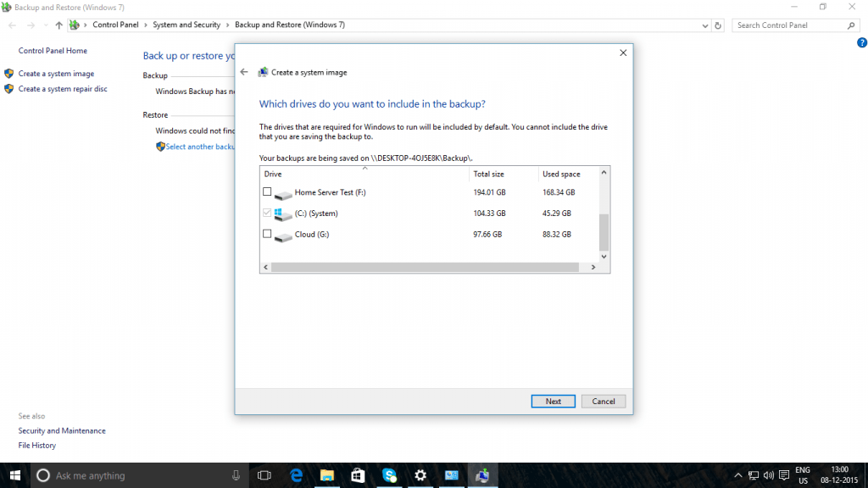Click the (C:) (System) Windows drive icon
The image size is (868, 488).
point(283,214)
